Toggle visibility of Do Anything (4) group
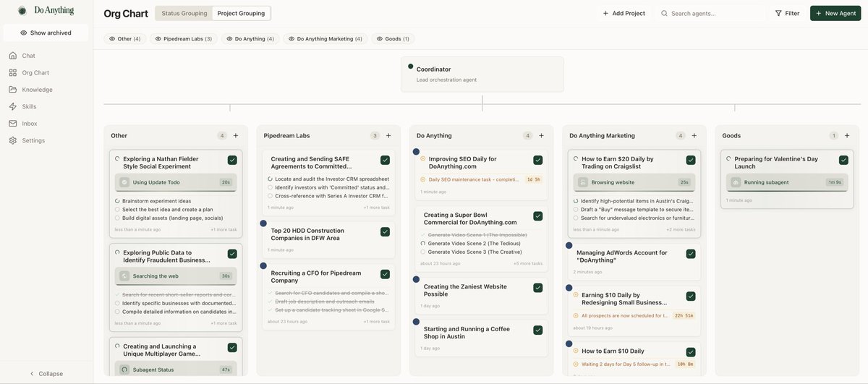This screenshot has height=384, width=868. pos(250,39)
